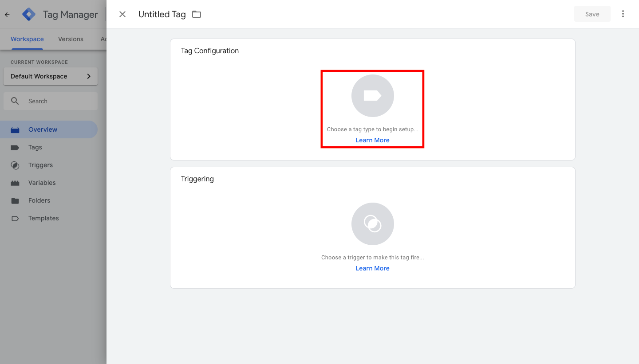Click the Folders sidebar icon
The width and height of the screenshot is (639, 364).
tap(15, 200)
